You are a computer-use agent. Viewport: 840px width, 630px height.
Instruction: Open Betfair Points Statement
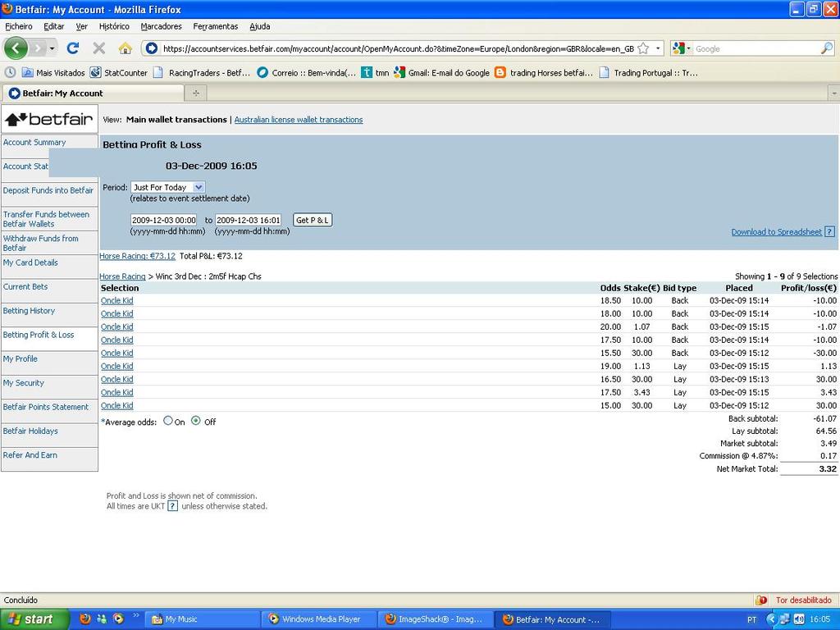click(x=46, y=407)
